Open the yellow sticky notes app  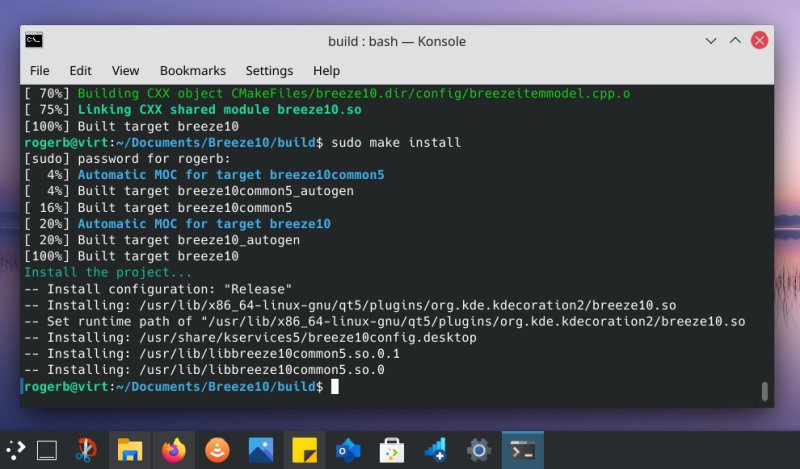click(x=305, y=450)
